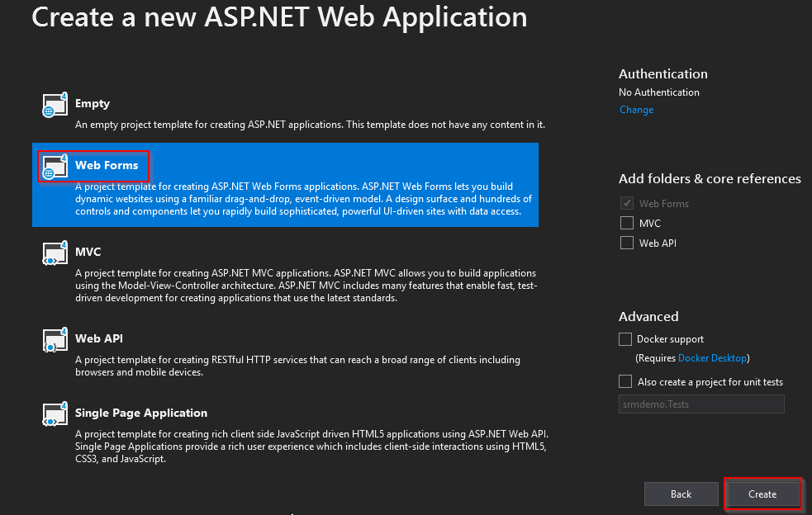
Task: Click the disabled Web Forms references checkbox
Action: click(x=626, y=203)
